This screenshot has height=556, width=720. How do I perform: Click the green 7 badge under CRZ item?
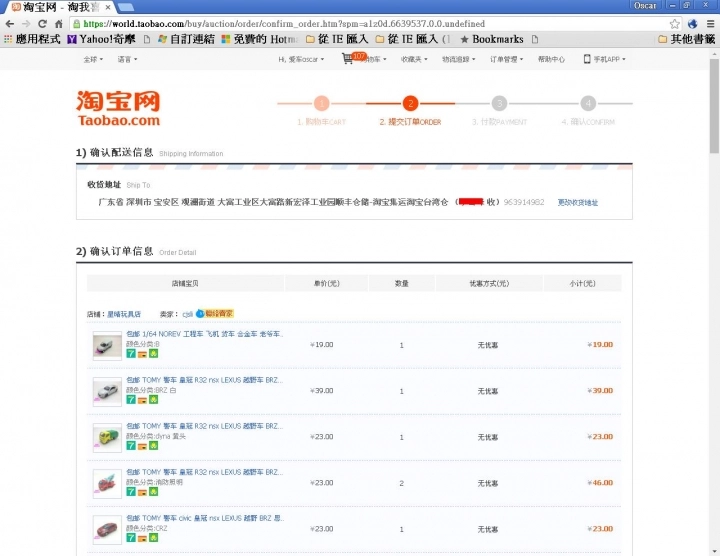[131, 538]
